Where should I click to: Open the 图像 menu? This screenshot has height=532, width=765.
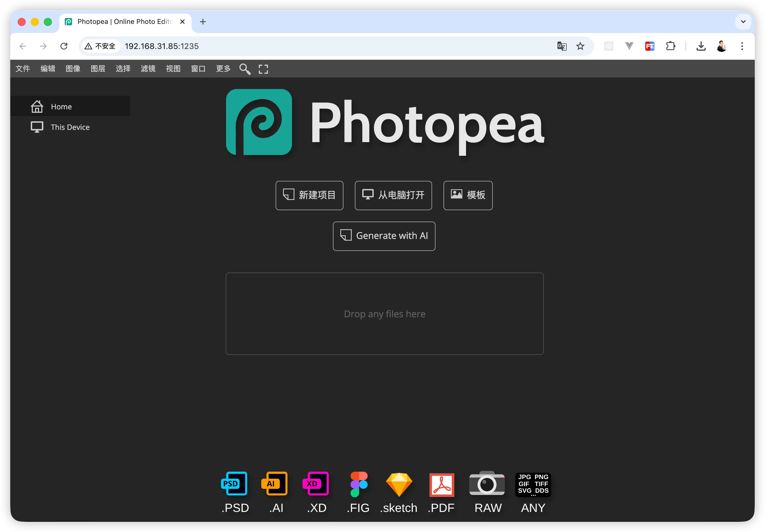click(x=73, y=69)
